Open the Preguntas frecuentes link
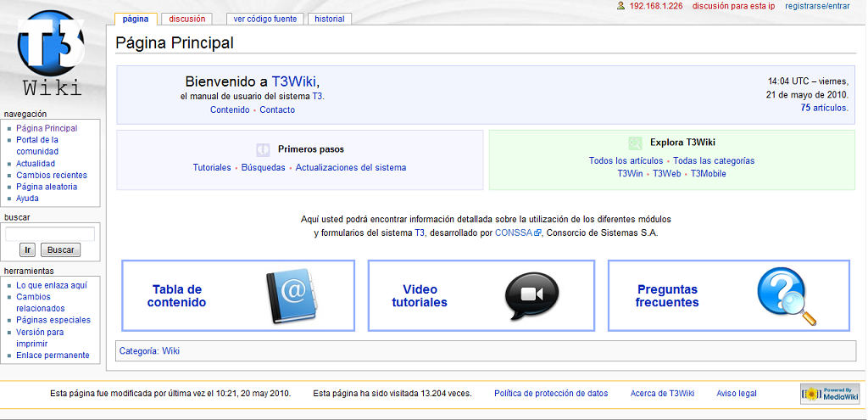This screenshot has height=420, width=868. (667, 296)
